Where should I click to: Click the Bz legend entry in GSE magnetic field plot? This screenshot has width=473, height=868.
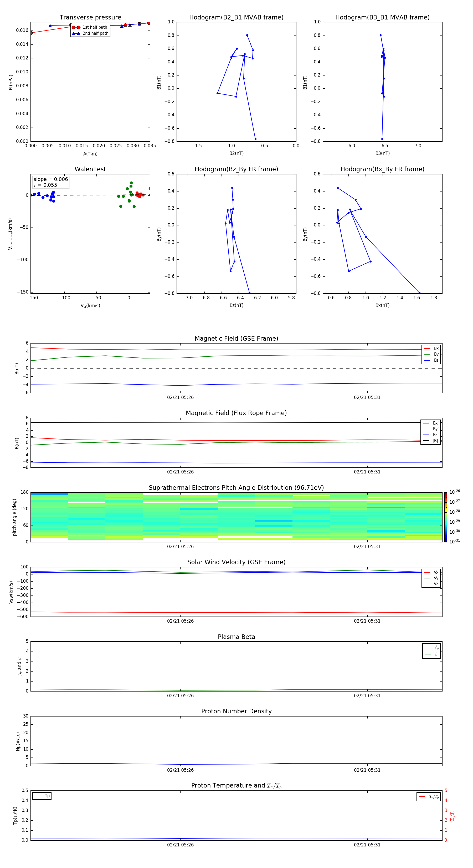point(431,360)
